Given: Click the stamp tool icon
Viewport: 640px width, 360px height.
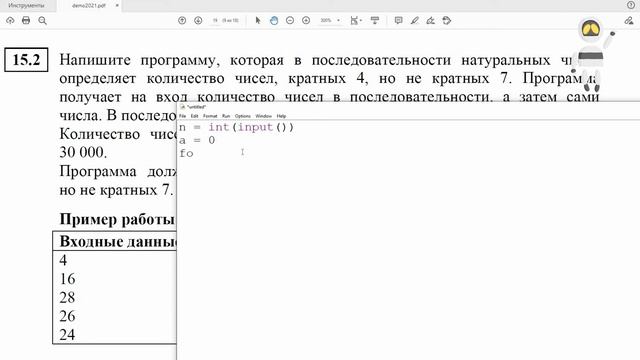Looking at the screenshot, I should point(447,20).
